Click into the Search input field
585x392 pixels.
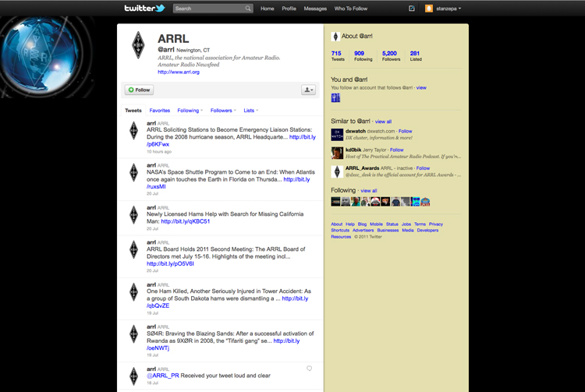(207, 9)
